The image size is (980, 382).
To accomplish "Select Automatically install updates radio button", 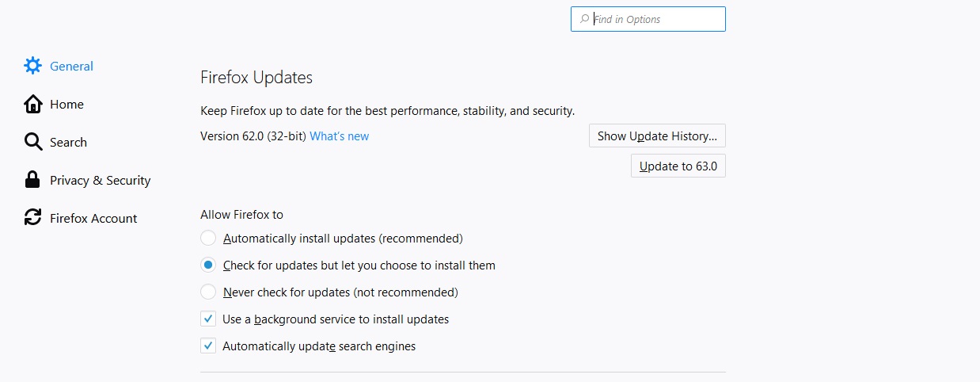I will 208,238.
